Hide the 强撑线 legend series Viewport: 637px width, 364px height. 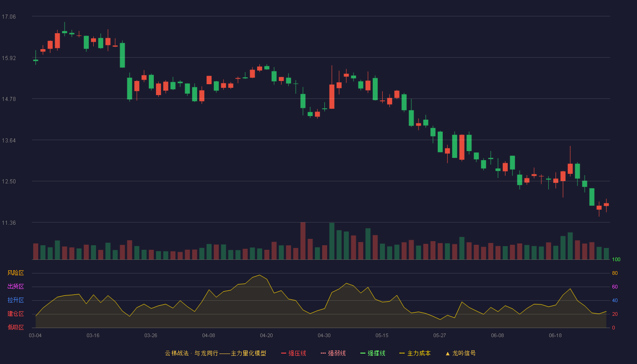(x=373, y=353)
